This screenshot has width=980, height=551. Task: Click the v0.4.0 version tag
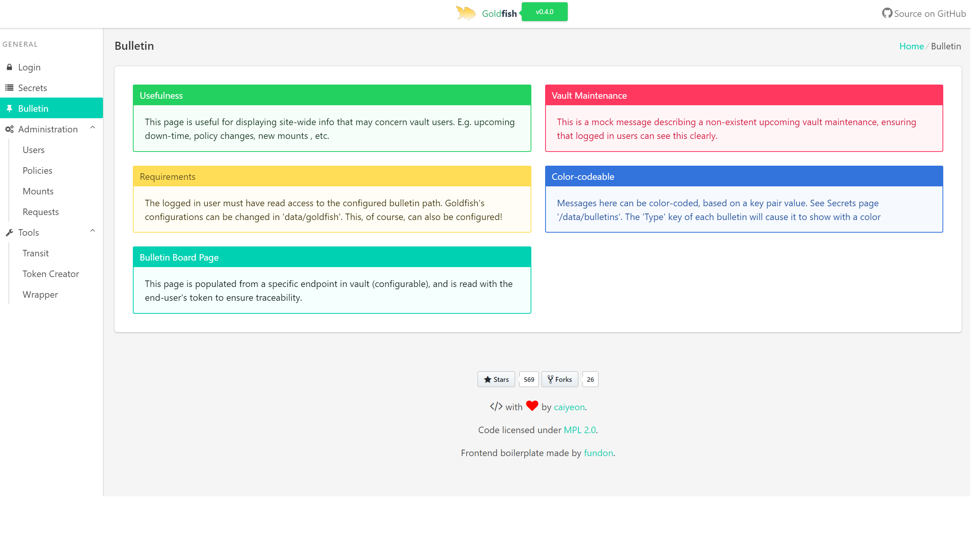click(x=544, y=12)
